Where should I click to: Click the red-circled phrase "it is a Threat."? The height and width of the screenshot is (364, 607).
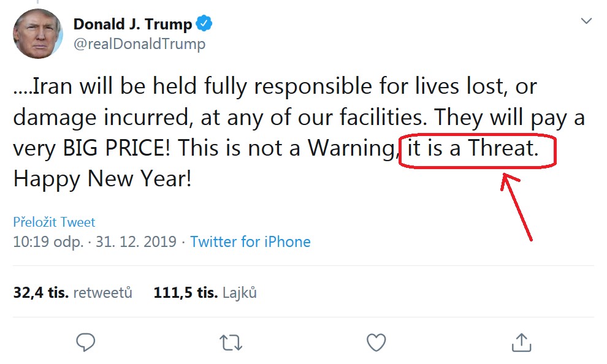[473, 149]
